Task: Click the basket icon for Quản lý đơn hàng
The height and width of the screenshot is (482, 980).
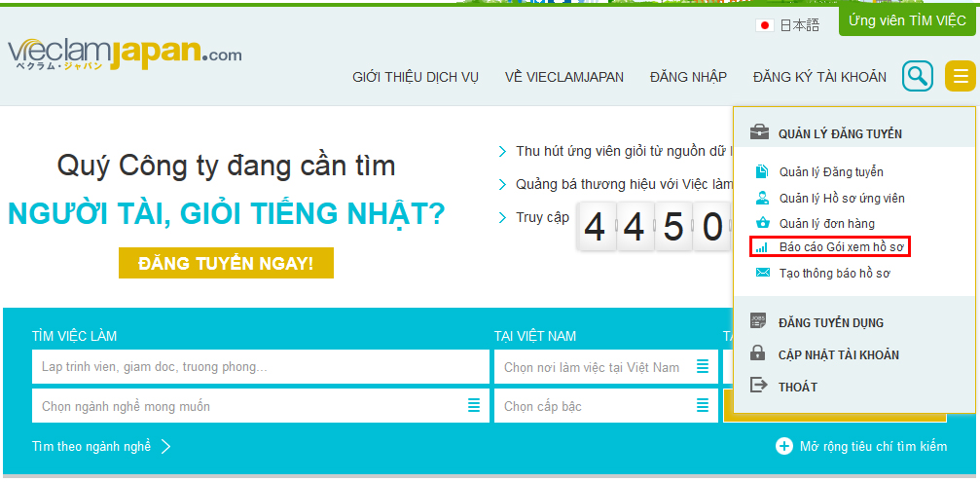Action: coord(762,224)
